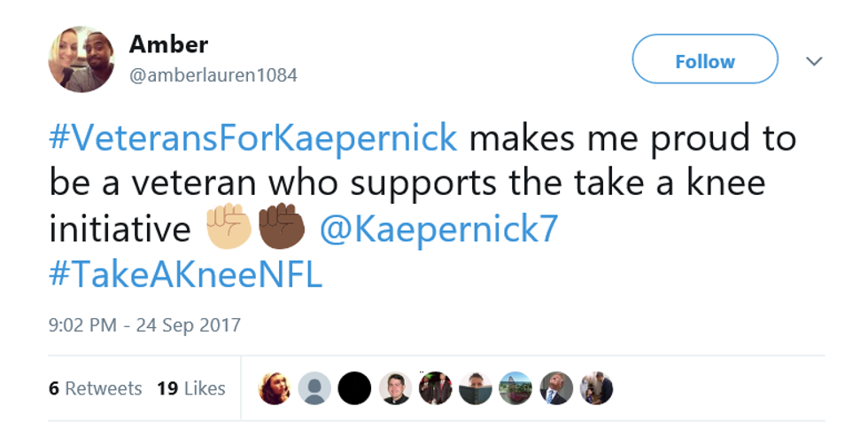Viewport: 868px width, 422px height.
Task: Click the red-haired woman liker avatar
Action: 274,388
